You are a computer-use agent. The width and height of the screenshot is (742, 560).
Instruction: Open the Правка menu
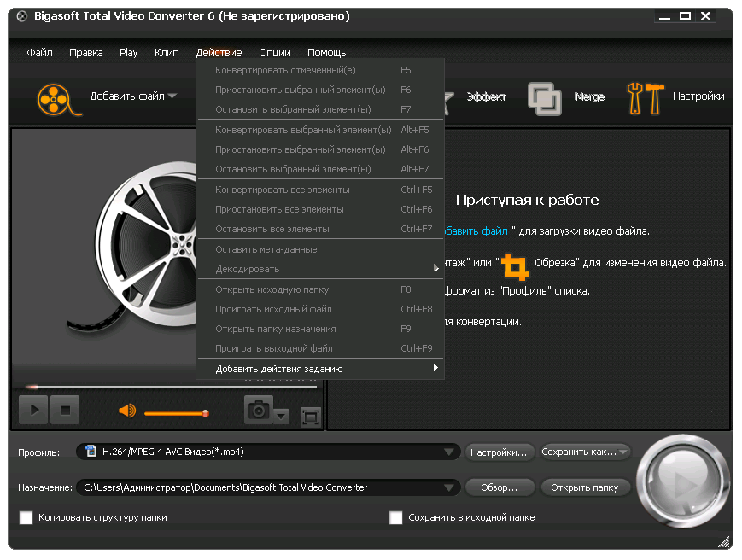click(86, 53)
